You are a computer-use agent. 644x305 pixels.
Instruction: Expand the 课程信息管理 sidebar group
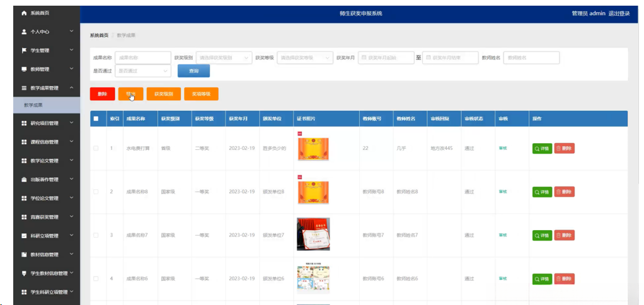click(x=47, y=142)
